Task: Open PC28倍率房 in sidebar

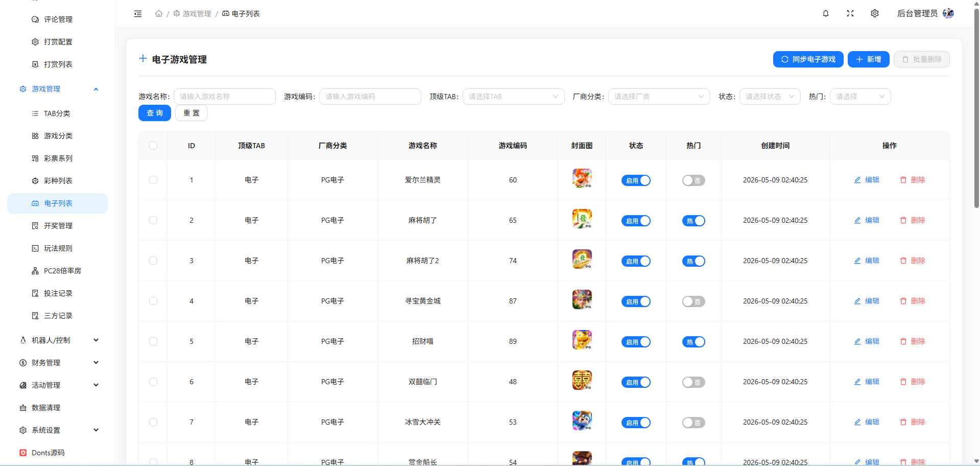Action: pos(57,271)
